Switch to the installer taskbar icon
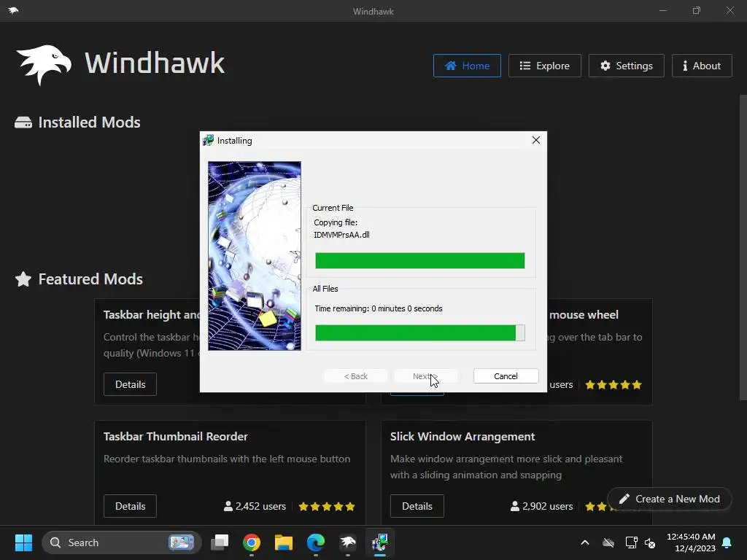 (379, 542)
